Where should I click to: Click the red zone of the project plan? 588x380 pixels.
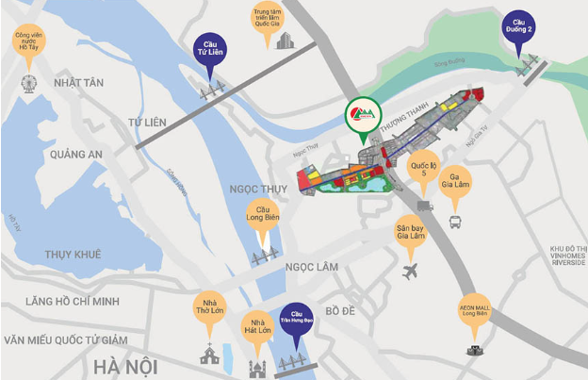[304, 179]
